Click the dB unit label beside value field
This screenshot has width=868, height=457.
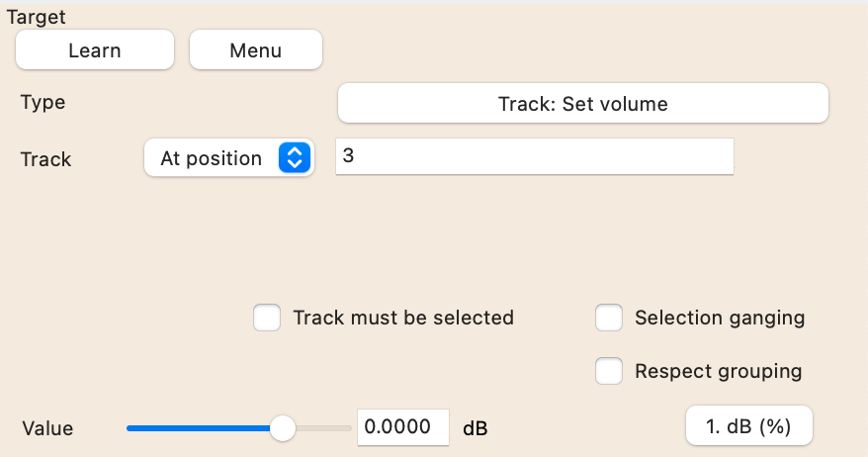tap(475, 428)
